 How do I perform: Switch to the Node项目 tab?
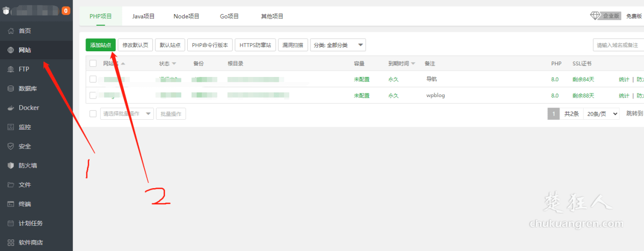pyautogui.click(x=187, y=16)
